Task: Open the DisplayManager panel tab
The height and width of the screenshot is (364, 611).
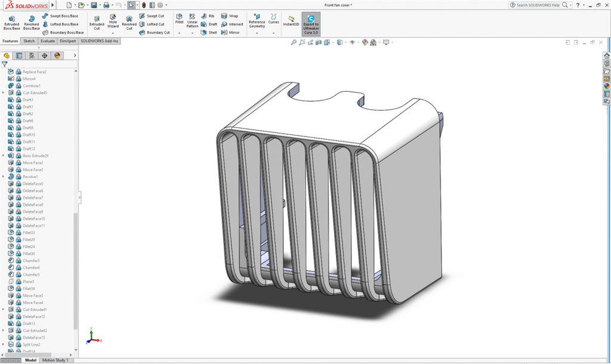Action: click(57, 55)
